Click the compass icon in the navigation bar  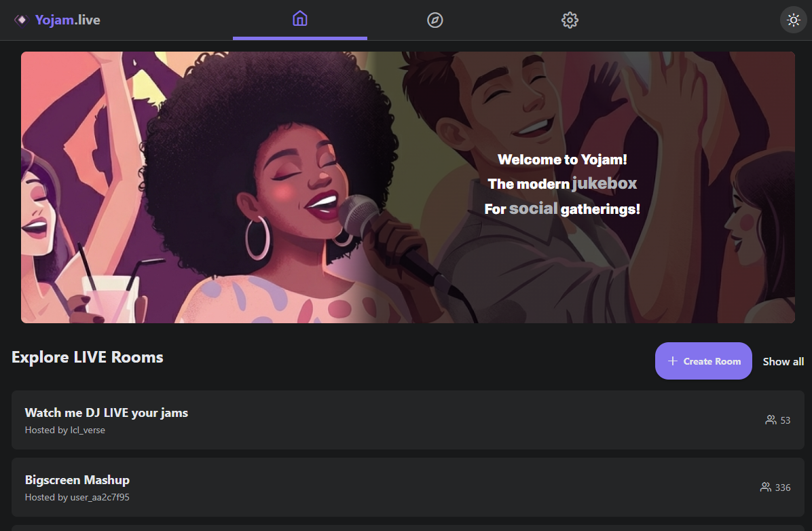click(x=435, y=20)
